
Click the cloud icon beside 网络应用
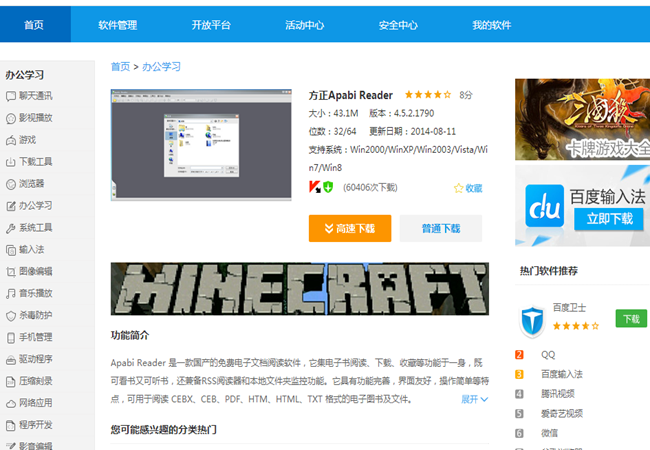[x=11, y=403]
